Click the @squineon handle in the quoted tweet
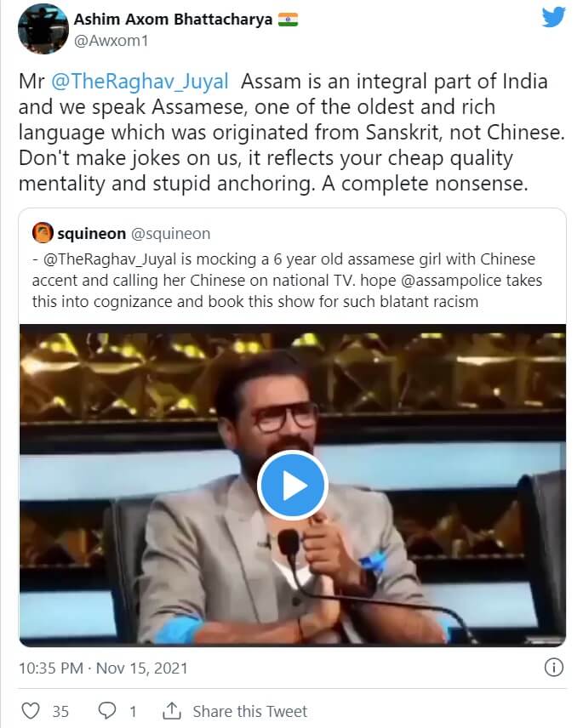This screenshot has height=728, width=583. point(170,234)
